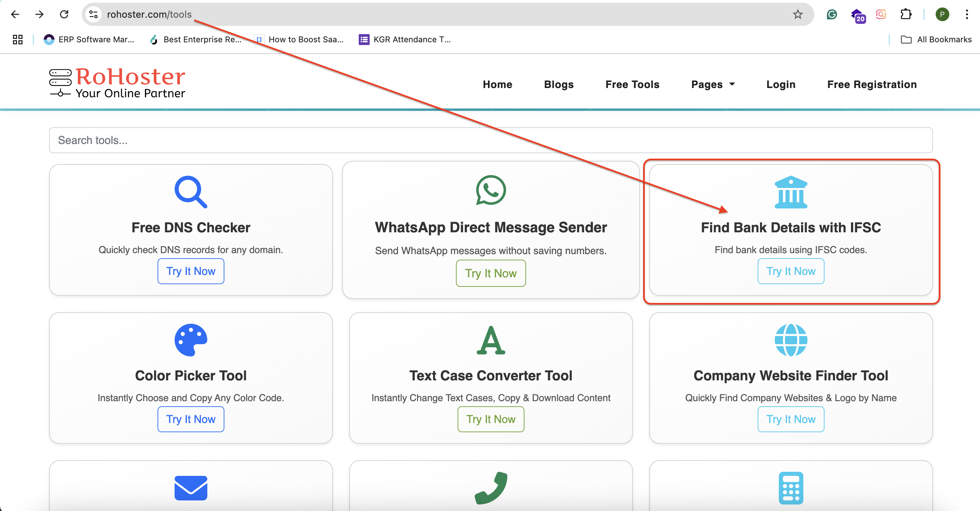Click the Text Case Converter letter A icon
The image size is (980, 511).
(490, 340)
